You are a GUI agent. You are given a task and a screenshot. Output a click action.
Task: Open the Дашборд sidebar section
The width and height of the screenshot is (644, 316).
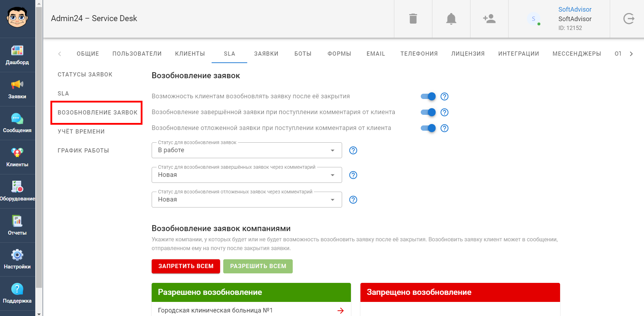click(17, 55)
